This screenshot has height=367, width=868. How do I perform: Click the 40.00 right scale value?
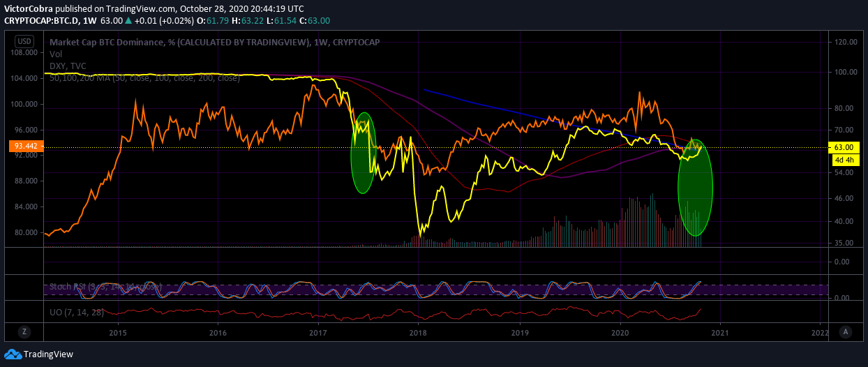tap(846, 221)
